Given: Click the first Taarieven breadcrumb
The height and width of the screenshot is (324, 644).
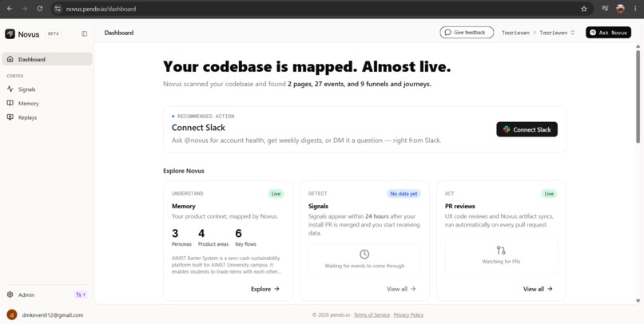Looking at the screenshot, I should point(515,33).
